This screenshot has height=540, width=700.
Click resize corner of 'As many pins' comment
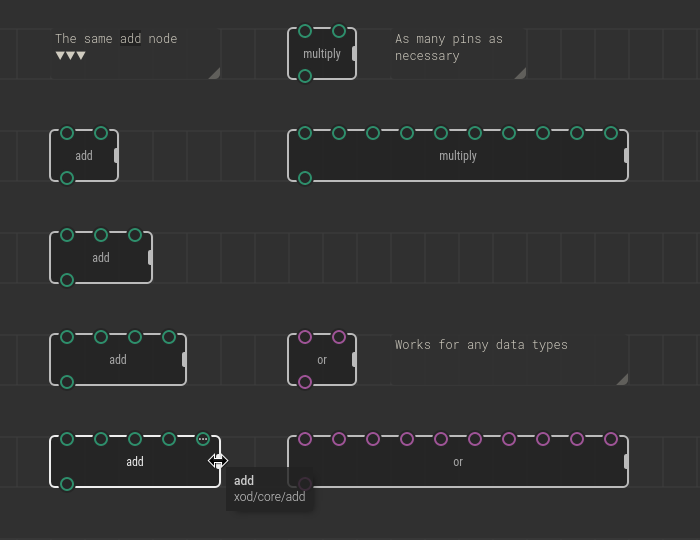520,73
